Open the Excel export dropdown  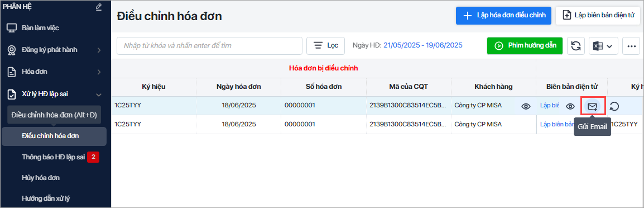click(x=603, y=46)
